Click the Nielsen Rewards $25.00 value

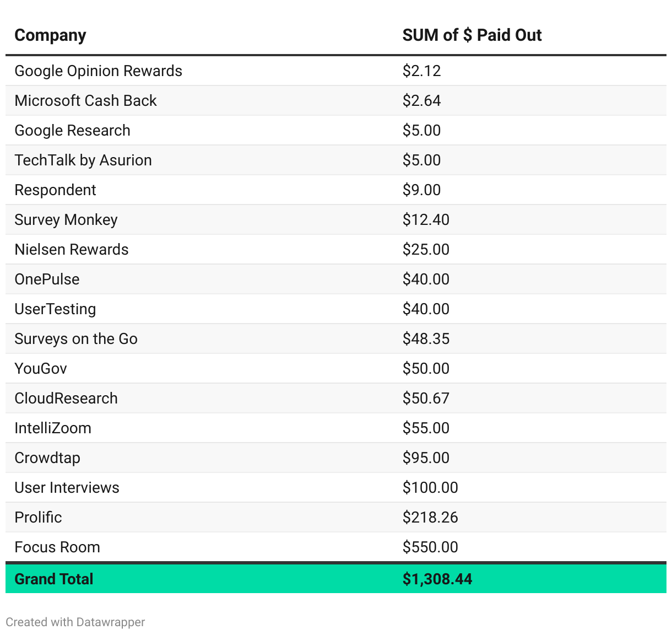click(426, 250)
